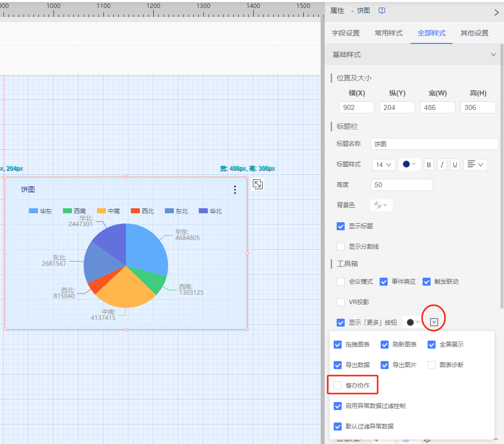This screenshot has width=504, height=444.
Task: Uncheck the 显示标题 checkbox
Action: pyautogui.click(x=341, y=226)
